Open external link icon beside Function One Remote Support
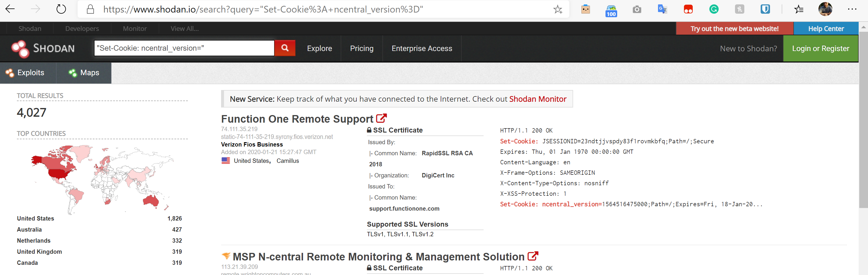The height and width of the screenshot is (275, 868). click(381, 118)
